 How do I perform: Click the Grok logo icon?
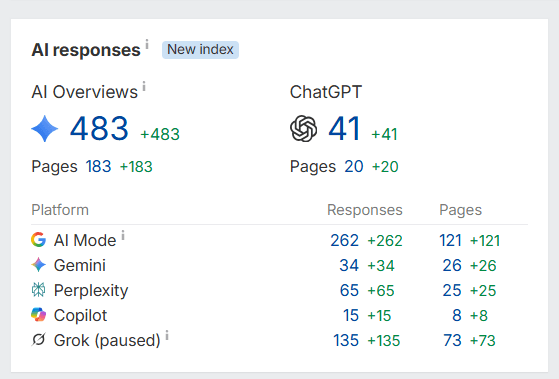pyautogui.click(x=39, y=340)
